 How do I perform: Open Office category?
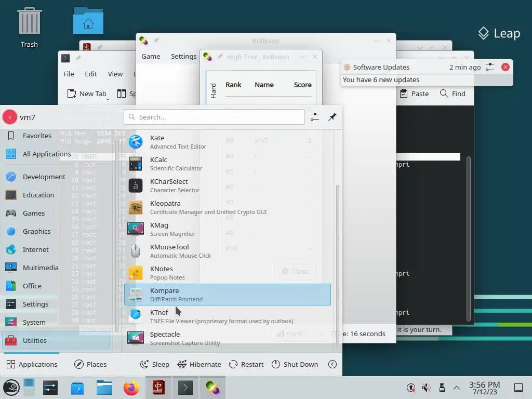(x=56, y=286)
